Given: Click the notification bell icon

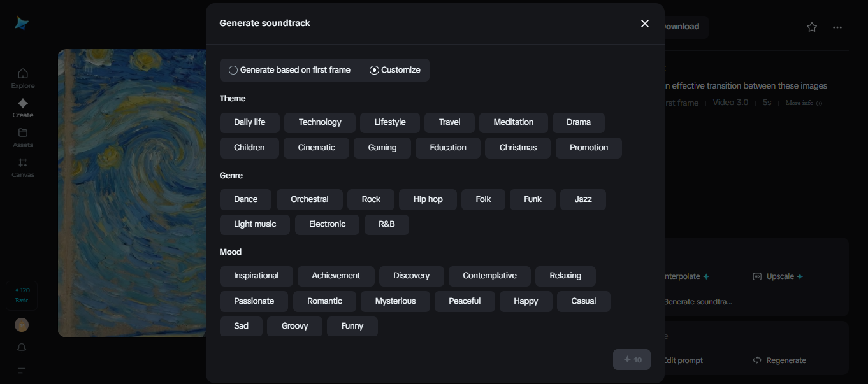Looking at the screenshot, I should point(22,348).
